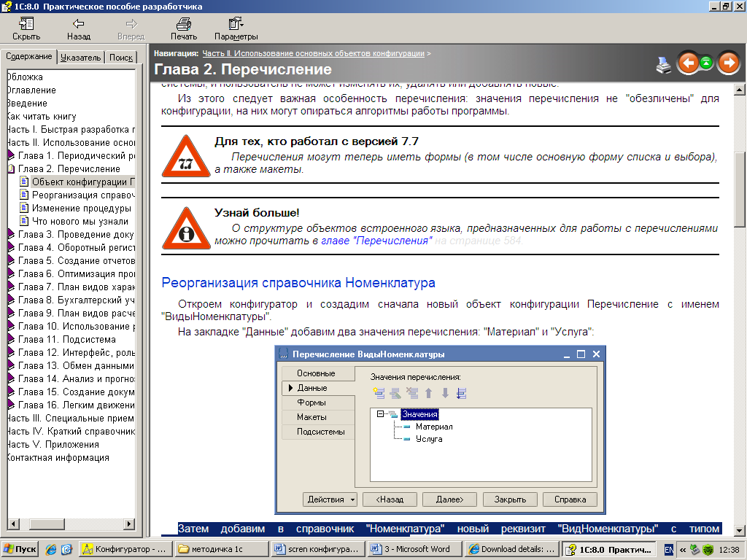The image size is (747, 560).
Task: Click book icon of Глава 1. Периодический
Action: 11,156
